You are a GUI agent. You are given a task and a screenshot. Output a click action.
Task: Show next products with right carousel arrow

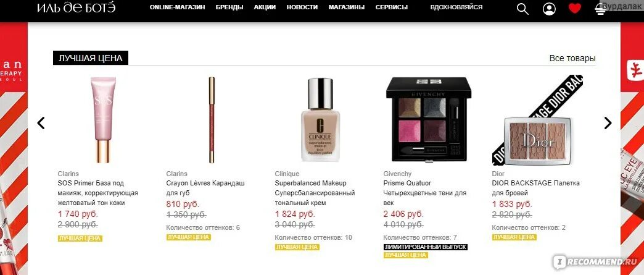pos(608,123)
